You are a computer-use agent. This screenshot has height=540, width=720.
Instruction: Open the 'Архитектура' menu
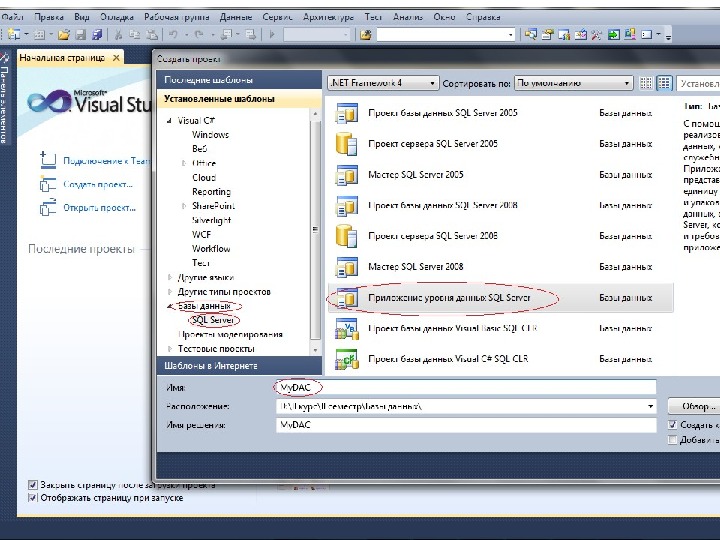point(328,17)
